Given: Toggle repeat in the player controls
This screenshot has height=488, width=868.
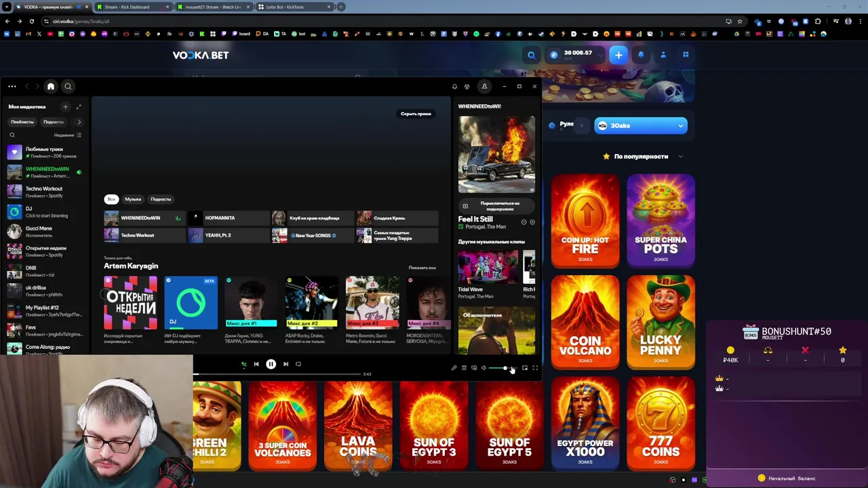Looking at the screenshot, I should (x=298, y=364).
